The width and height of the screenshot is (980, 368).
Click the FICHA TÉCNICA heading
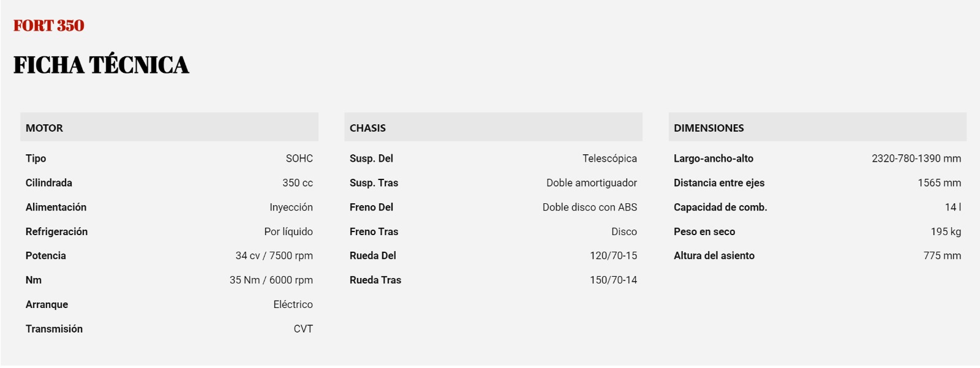tap(101, 65)
